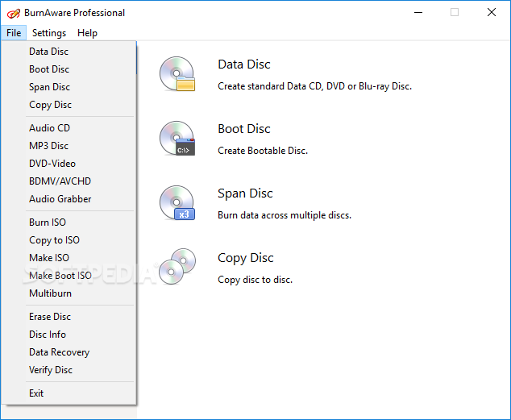The height and width of the screenshot is (420, 511).
Task: Minimize the BurnAware window
Action: coord(418,13)
